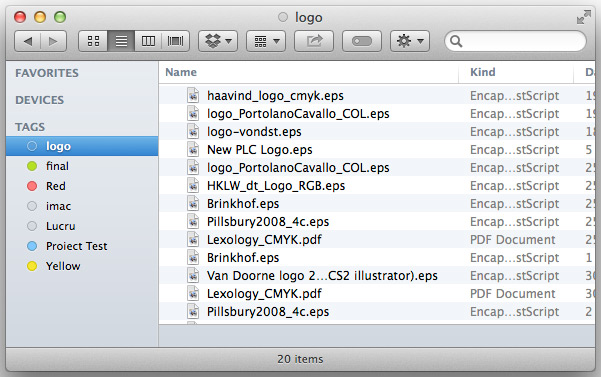Select the Yellow tag in sidebar
The image size is (601, 377).
coord(82,266)
